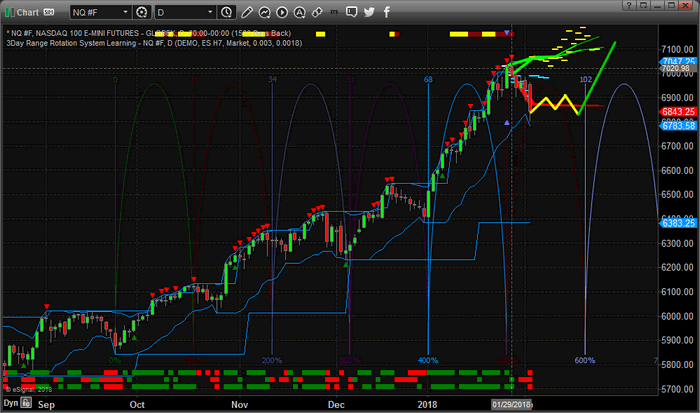Toggle the Dyn scaling mode button

pos(11,403)
